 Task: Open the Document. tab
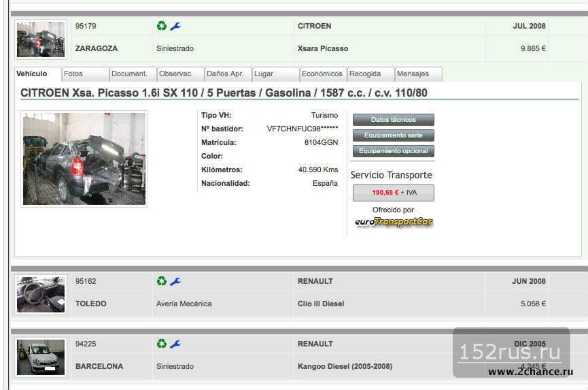point(133,74)
